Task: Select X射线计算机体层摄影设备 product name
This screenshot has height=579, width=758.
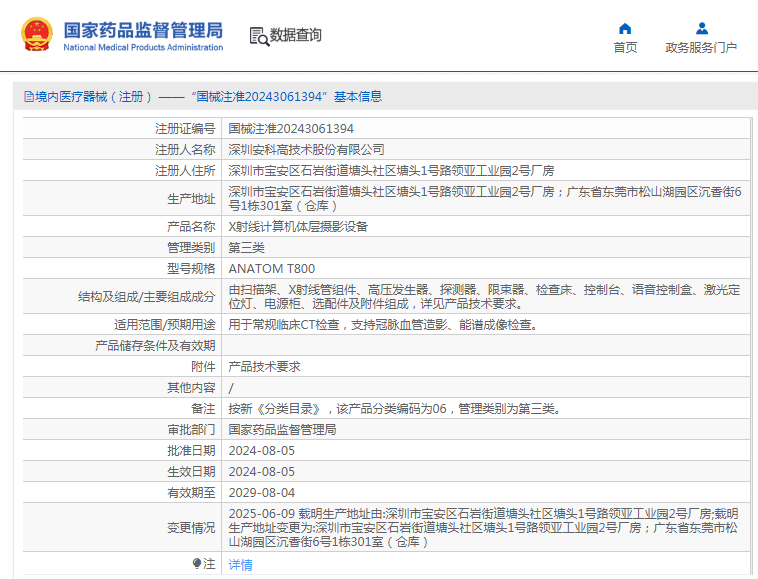Action: pos(298,227)
